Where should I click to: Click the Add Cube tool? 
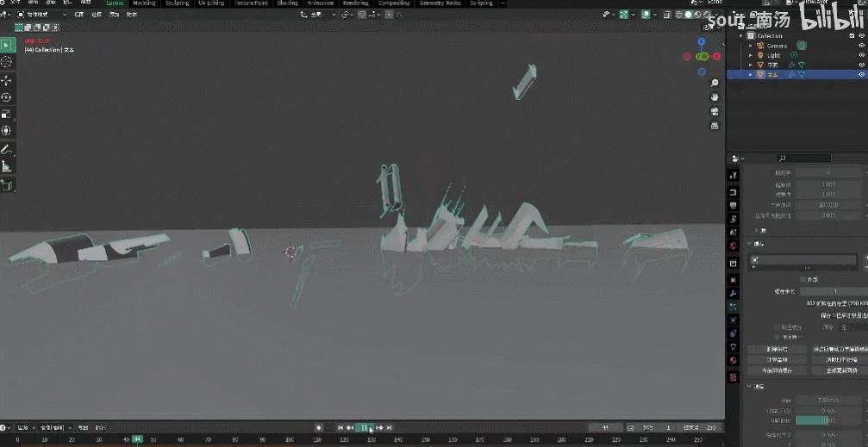click(x=7, y=184)
